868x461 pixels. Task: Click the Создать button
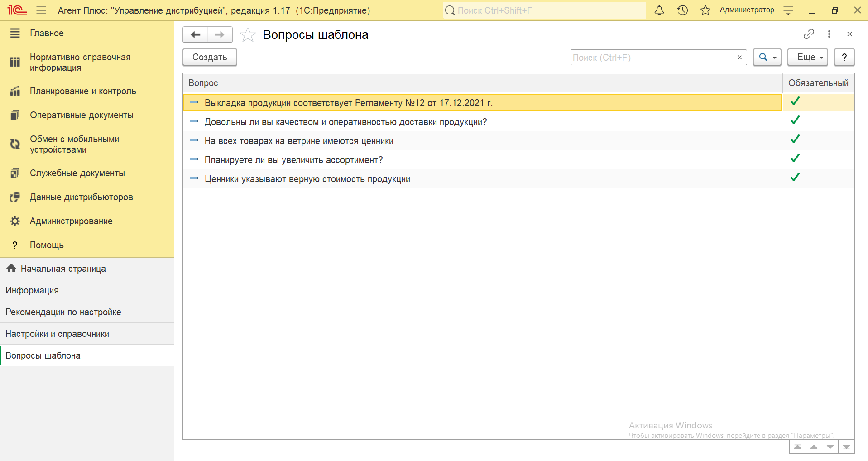[x=210, y=58]
